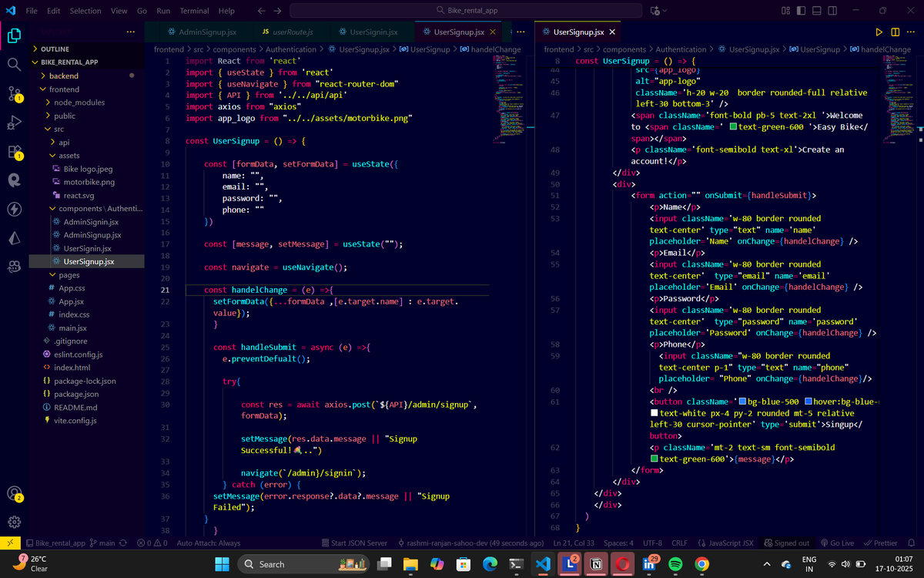This screenshot has height=578, width=924.
Task: Open Explorer Views and More Actions ellipsis
Action: [131, 32]
